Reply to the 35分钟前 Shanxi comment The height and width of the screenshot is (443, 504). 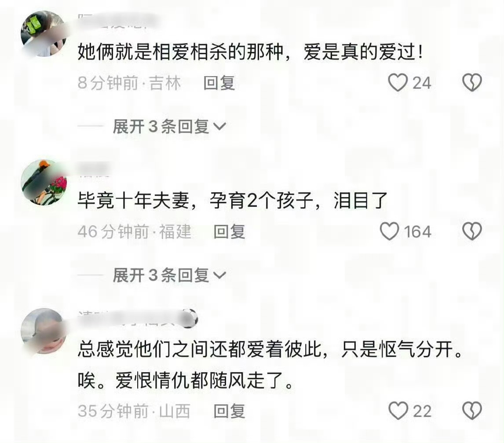click(x=230, y=411)
